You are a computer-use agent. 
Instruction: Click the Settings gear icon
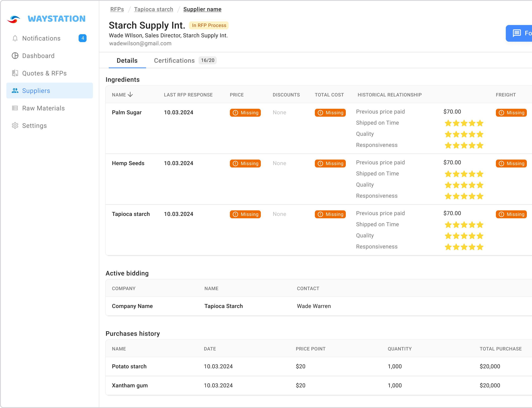(x=15, y=126)
